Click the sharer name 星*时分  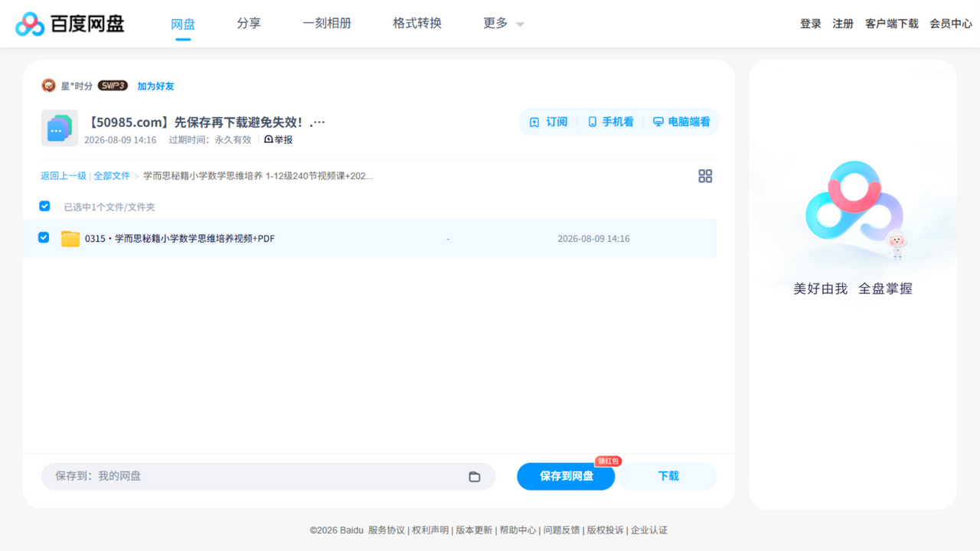pyautogui.click(x=77, y=86)
